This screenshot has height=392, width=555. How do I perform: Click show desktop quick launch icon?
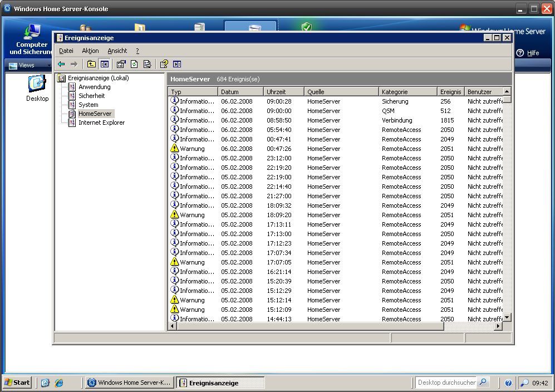pyautogui.click(x=45, y=383)
